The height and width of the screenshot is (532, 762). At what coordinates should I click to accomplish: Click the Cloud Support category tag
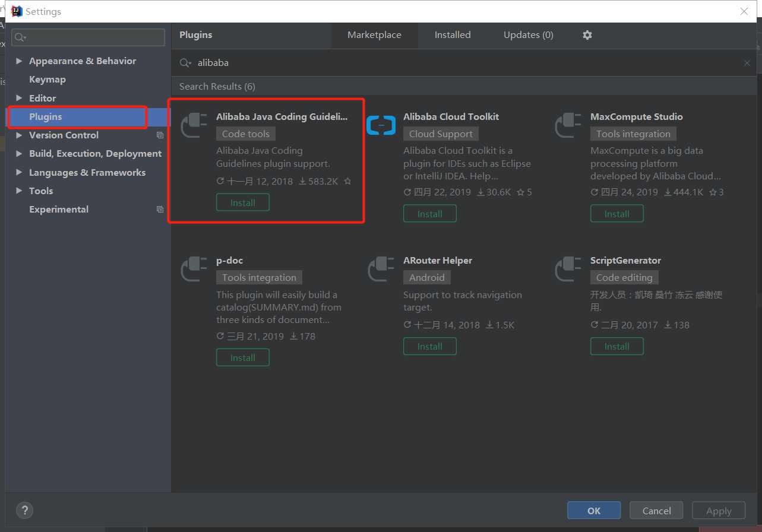pos(441,134)
